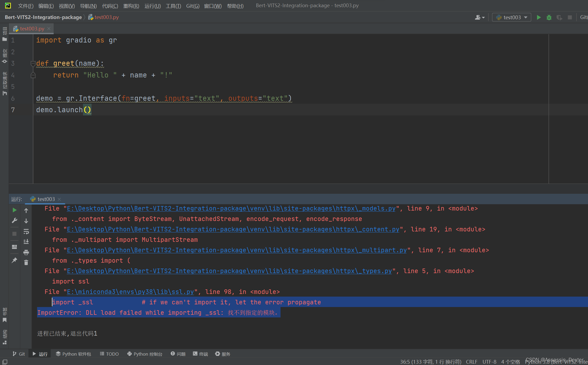
Task: Click the CRLF line separator in status bar
Action: point(471,362)
